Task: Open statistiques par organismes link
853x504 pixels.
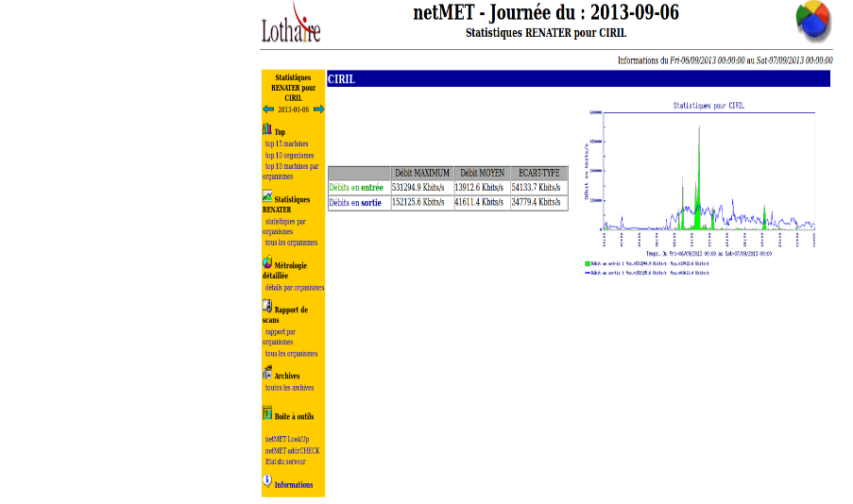Action: 284,227
